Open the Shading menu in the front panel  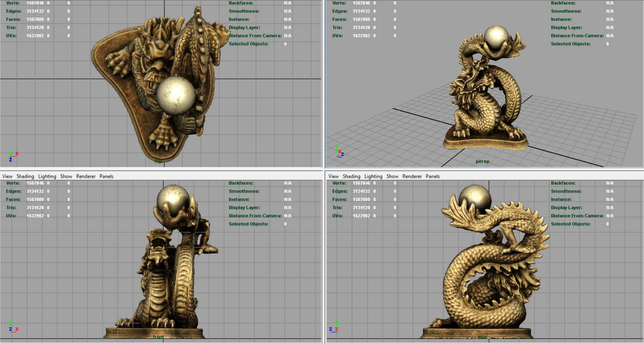pyautogui.click(x=25, y=176)
